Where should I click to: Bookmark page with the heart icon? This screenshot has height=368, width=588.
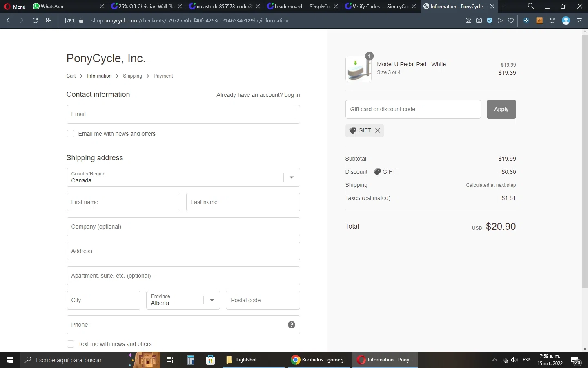[x=511, y=20]
